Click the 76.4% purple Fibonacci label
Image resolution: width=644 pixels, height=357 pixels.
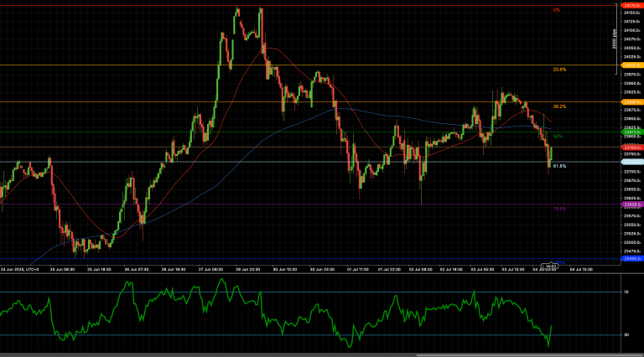pyautogui.click(x=559, y=209)
